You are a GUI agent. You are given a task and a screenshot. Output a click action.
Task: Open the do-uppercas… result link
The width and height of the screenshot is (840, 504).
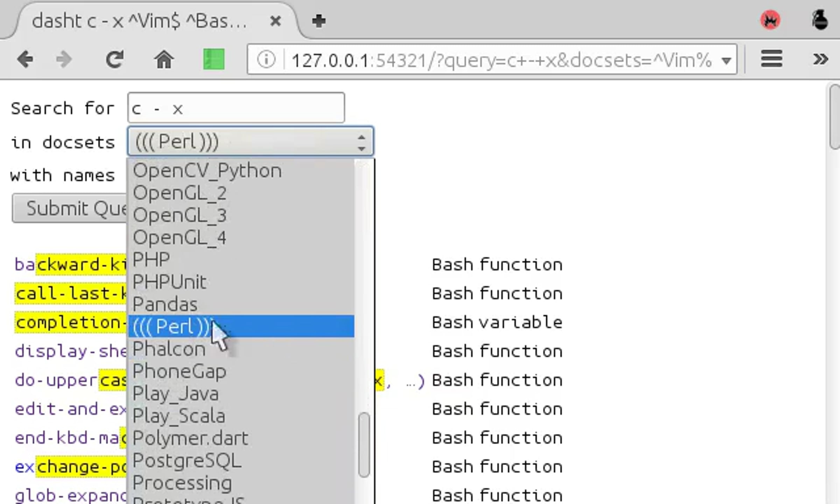coord(71,380)
